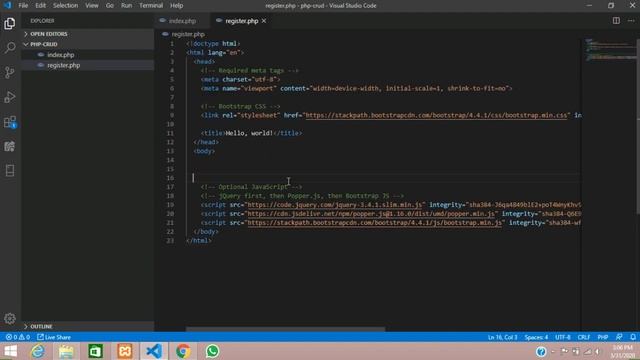Click the errors and warnings status indicator
This screenshot has height=360, width=640.
point(18,337)
